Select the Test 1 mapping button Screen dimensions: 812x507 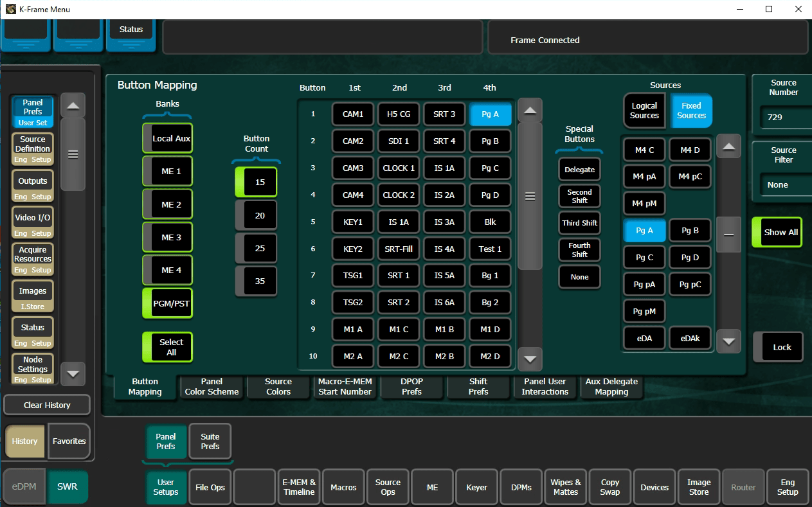point(490,249)
